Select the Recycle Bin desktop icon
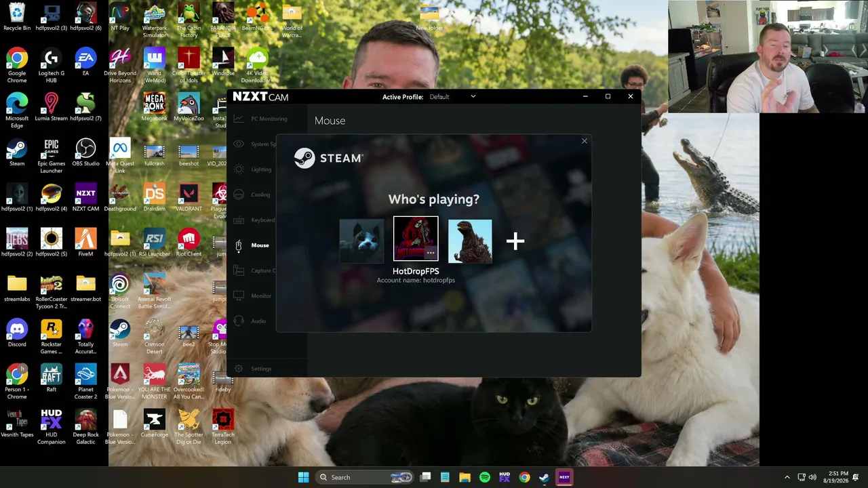Viewport: 868px width, 488px height. click(x=17, y=17)
